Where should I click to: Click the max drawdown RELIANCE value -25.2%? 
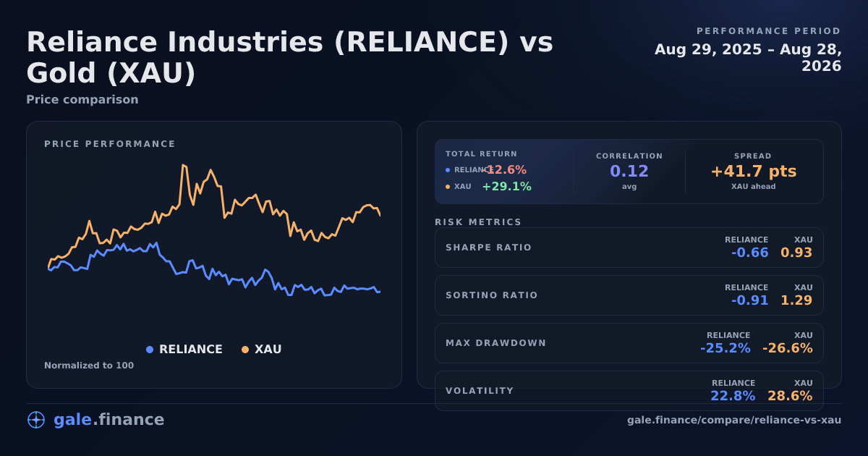pyautogui.click(x=726, y=348)
